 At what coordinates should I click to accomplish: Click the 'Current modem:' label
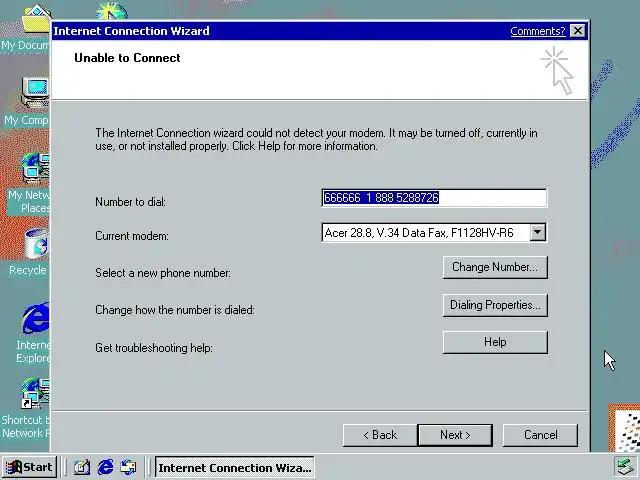click(132, 236)
